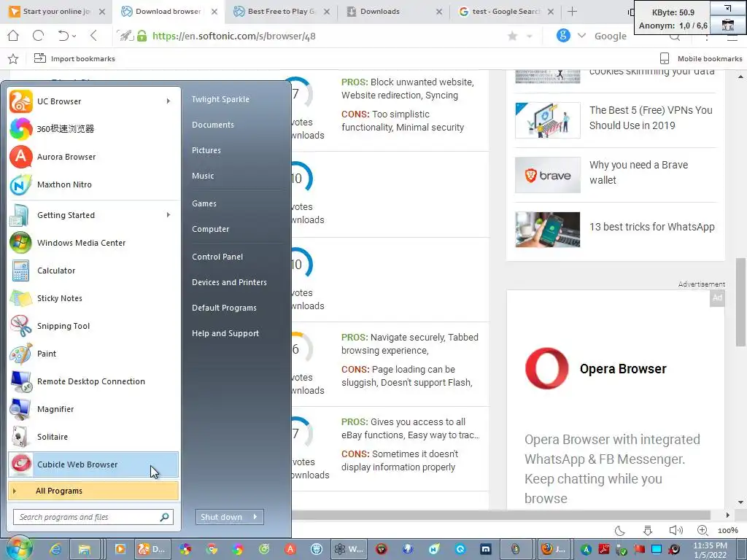Open Twilight Sparkle user folder
Viewport: 747px width, 560px height.
pos(220,99)
